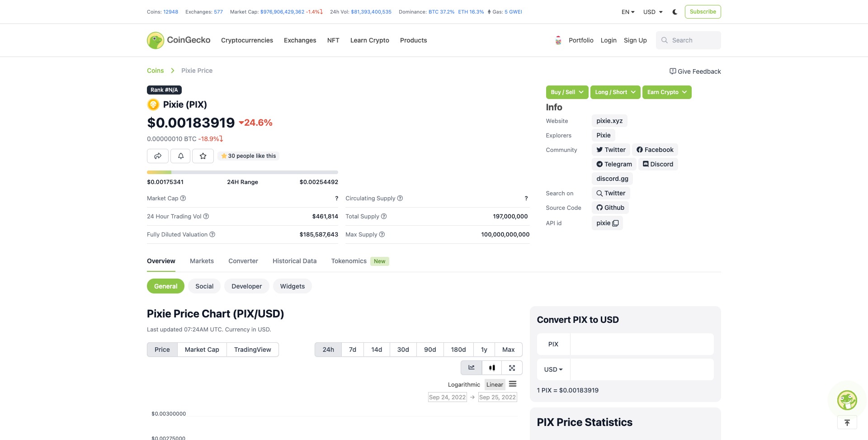Open the chart hamburger menu icon
This screenshot has width=868, height=440.
point(513,384)
